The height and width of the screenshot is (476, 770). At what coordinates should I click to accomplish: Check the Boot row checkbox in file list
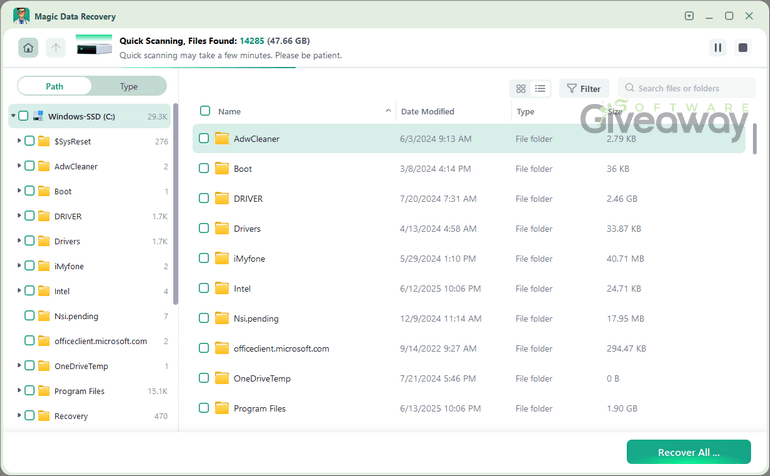click(x=204, y=168)
